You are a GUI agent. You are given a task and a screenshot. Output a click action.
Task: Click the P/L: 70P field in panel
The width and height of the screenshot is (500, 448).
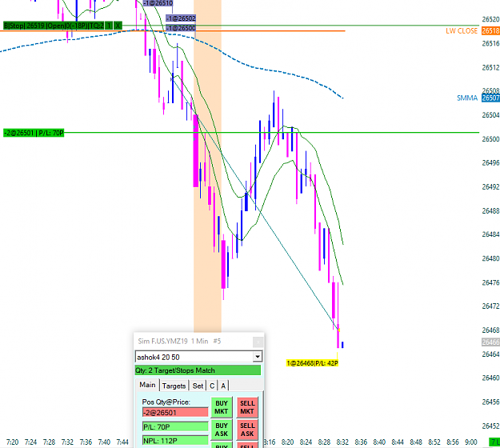(175, 426)
